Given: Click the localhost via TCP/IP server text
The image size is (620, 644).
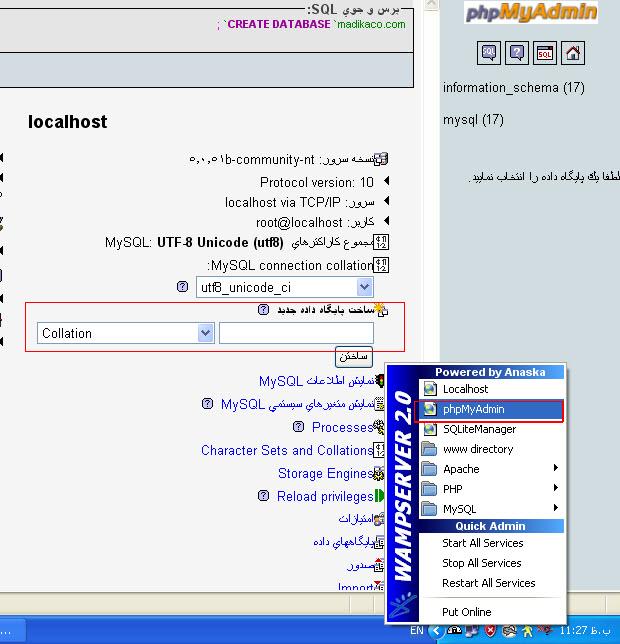Looking at the screenshot, I should coord(300,202).
